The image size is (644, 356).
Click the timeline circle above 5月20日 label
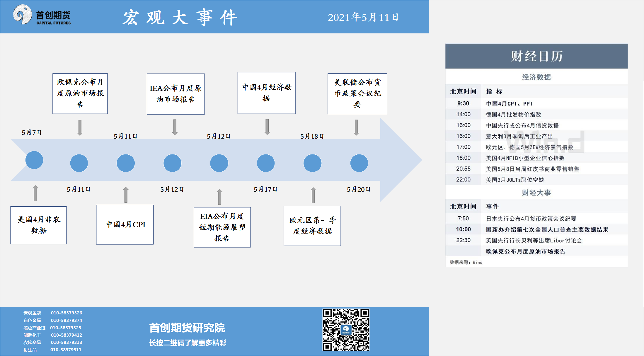[x=359, y=163]
